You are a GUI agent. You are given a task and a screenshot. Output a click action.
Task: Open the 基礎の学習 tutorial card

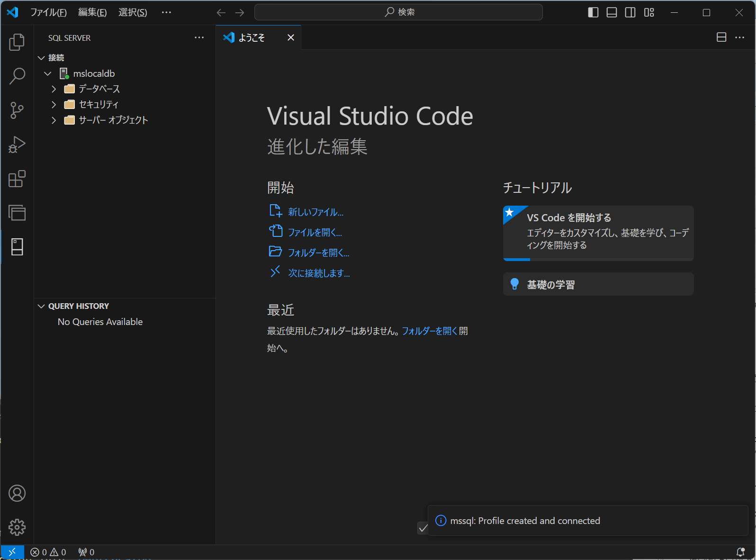[x=598, y=284]
